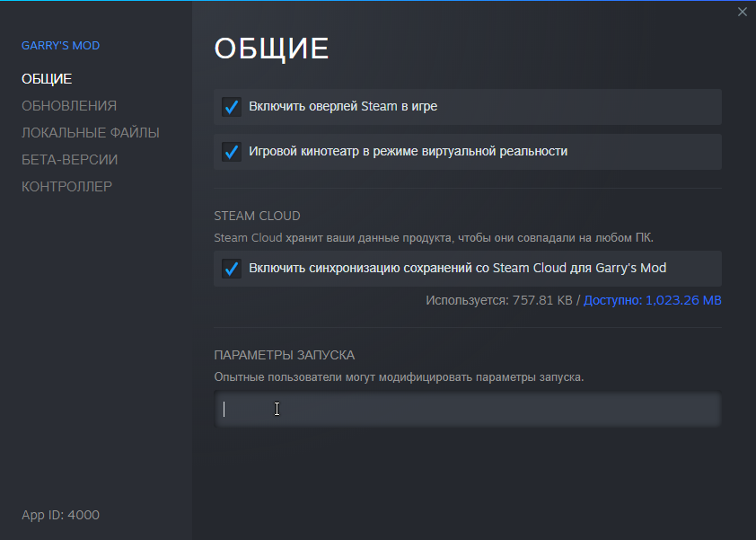
Task: Click the launch parameters input field
Action: click(467, 410)
